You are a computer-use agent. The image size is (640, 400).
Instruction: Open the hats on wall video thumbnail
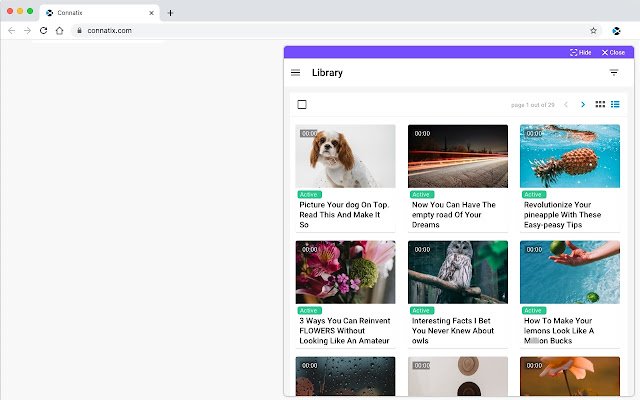coord(458,376)
